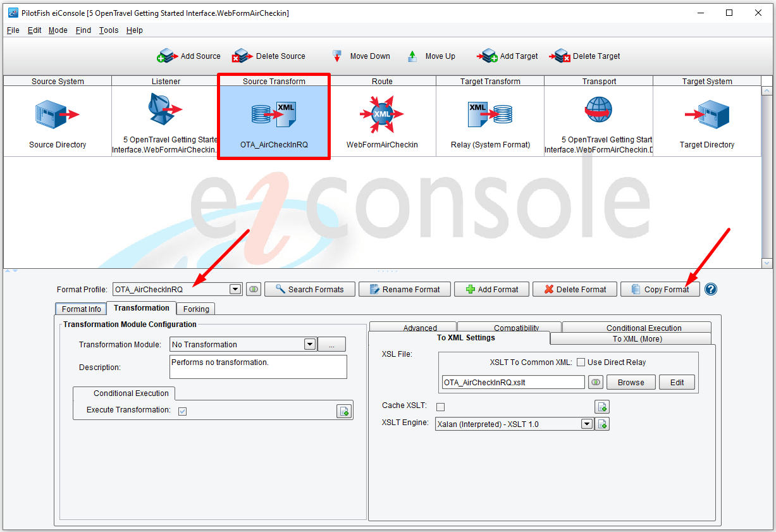The image size is (776, 532).
Task: Switch to the Advanced tab
Action: coord(412,327)
